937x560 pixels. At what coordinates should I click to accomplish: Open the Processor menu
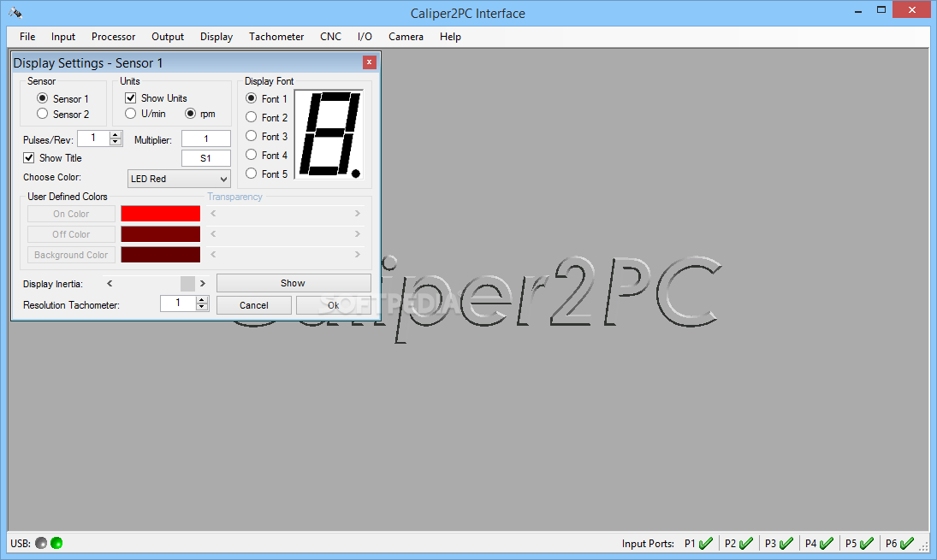tap(113, 37)
